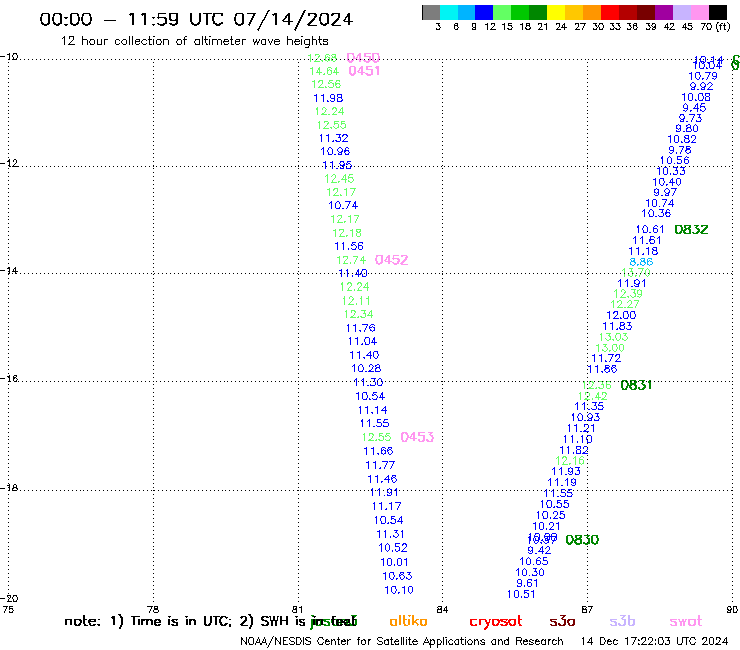
Task: Click the 10.96 wave height value
Action: tap(335, 152)
